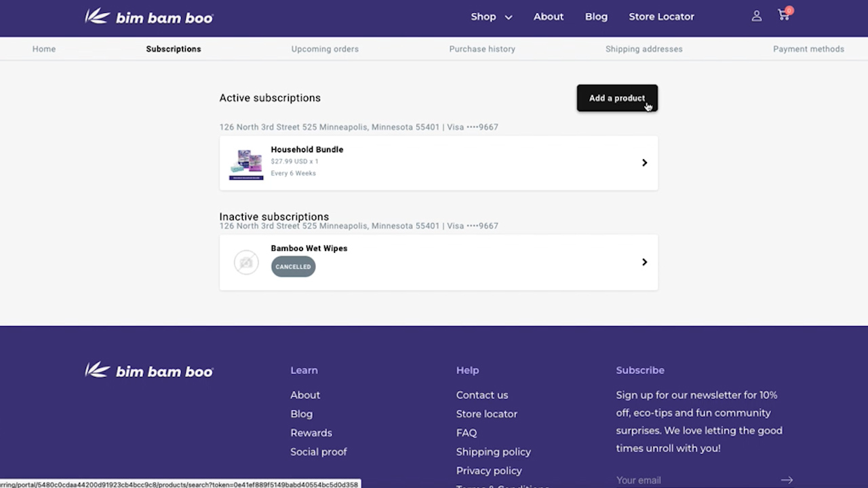
Task: Click the Add a product button
Action: (617, 98)
